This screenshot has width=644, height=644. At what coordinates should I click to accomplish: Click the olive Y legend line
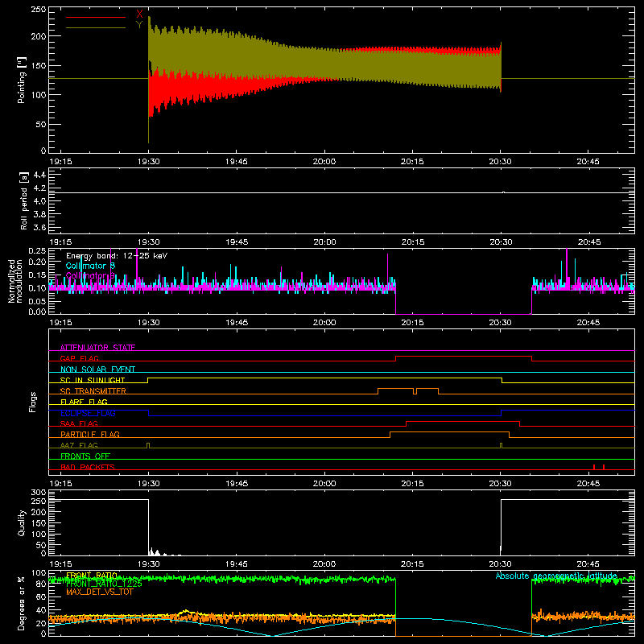(96, 28)
